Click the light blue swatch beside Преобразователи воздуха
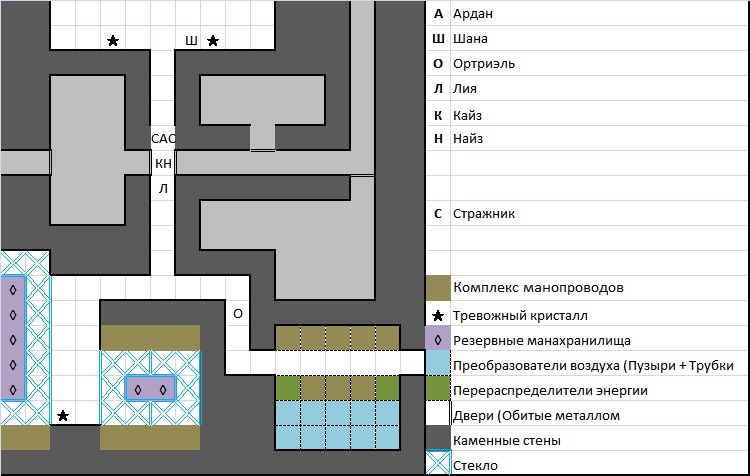The height and width of the screenshot is (476, 750). (x=438, y=363)
